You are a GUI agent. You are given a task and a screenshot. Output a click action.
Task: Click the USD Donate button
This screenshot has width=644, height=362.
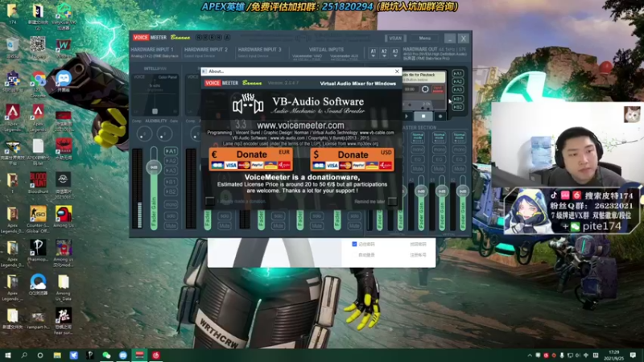[x=352, y=159]
